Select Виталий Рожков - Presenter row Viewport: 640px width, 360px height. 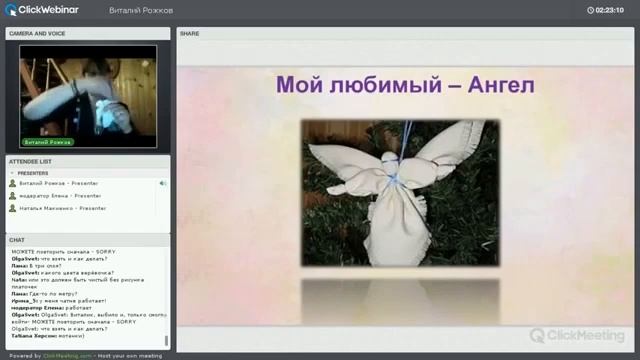click(x=88, y=183)
